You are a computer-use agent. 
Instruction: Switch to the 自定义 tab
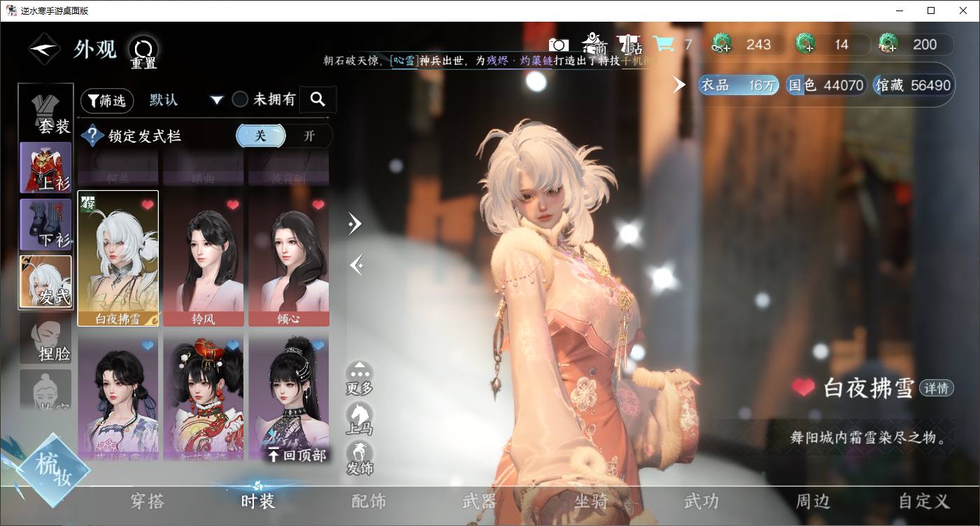coord(924,501)
